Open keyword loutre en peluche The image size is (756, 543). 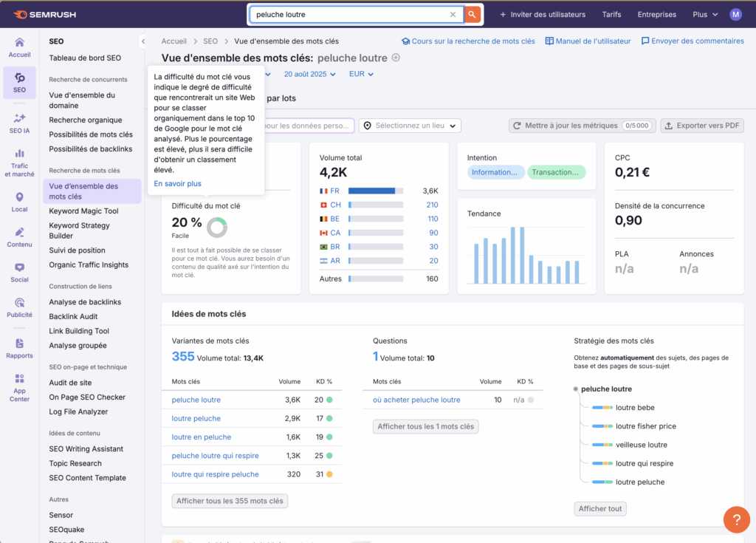coord(201,437)
